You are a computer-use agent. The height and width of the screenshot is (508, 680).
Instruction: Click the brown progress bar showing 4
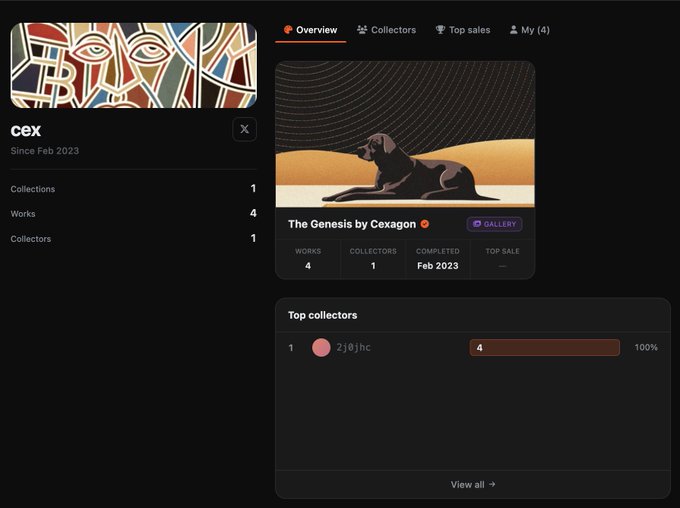(x=545, y=347)
